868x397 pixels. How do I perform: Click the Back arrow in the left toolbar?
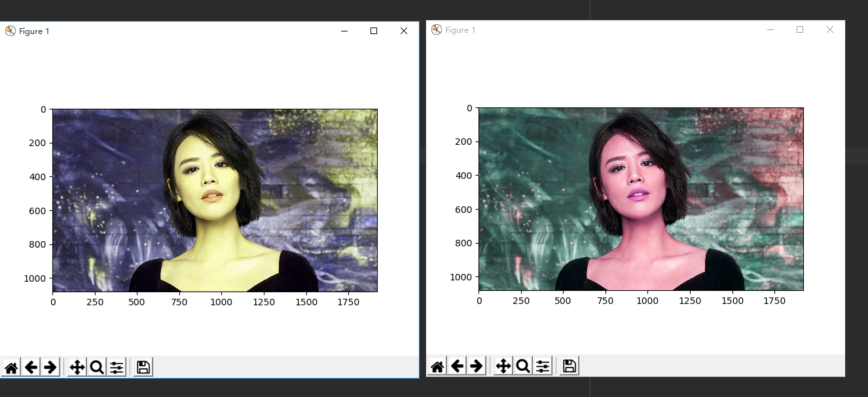[x=31, y=367]
